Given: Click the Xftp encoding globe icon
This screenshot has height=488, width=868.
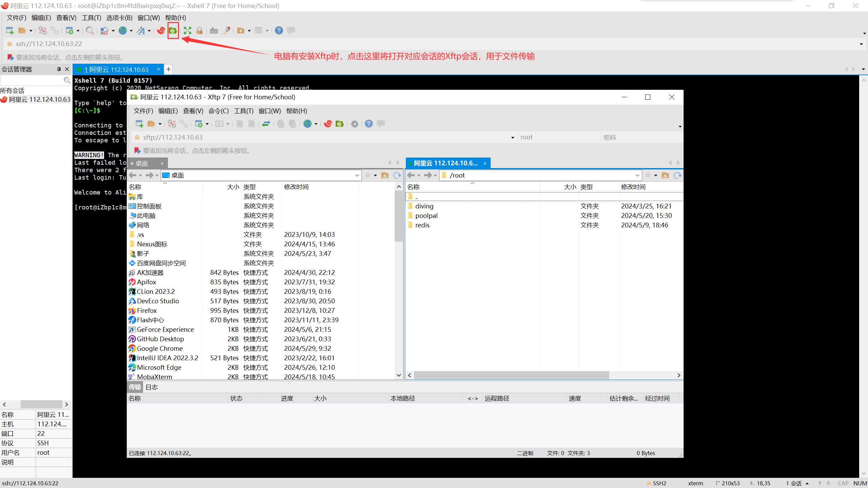Looking at the screenshot, I should coord(308,124).
